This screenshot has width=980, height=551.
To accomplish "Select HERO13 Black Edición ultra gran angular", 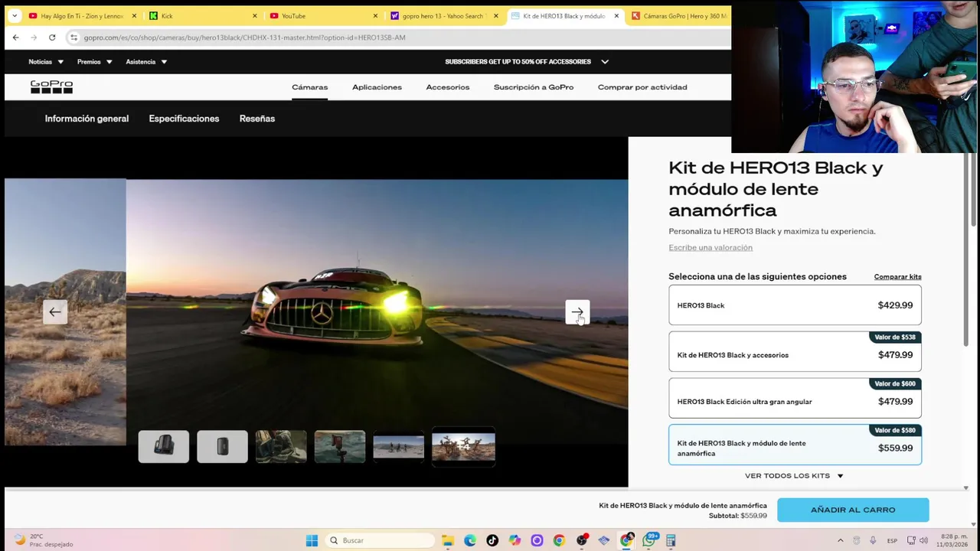I will (x=795, y=398).
